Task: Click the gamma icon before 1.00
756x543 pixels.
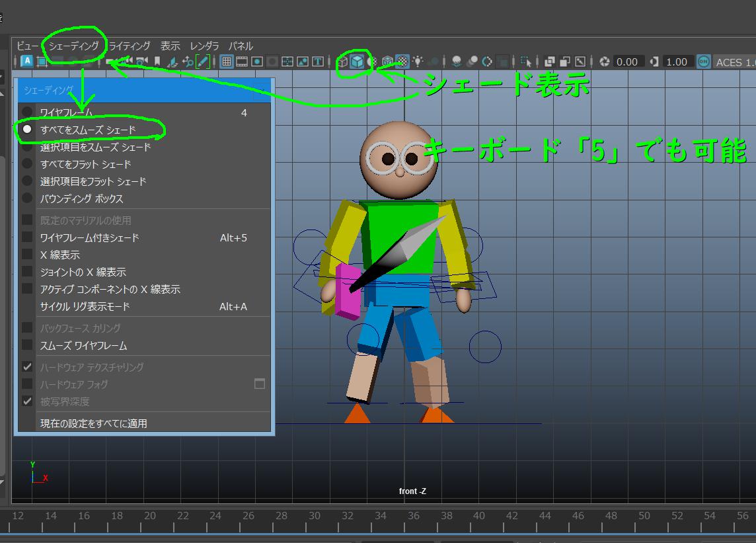Action: [654, 62]
